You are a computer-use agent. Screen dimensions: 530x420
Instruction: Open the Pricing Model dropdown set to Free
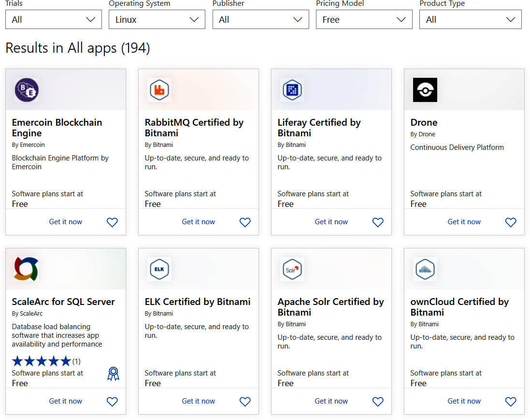pyautogui.click(x=364, y=19)
